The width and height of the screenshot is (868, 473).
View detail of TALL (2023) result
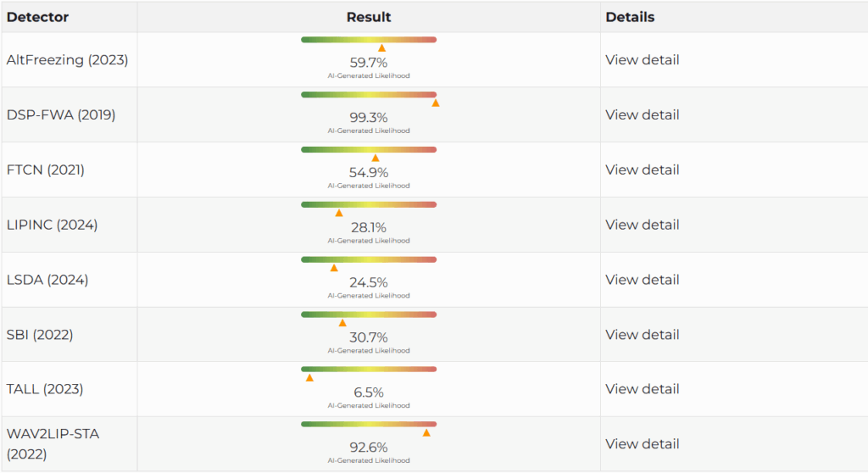643,389
